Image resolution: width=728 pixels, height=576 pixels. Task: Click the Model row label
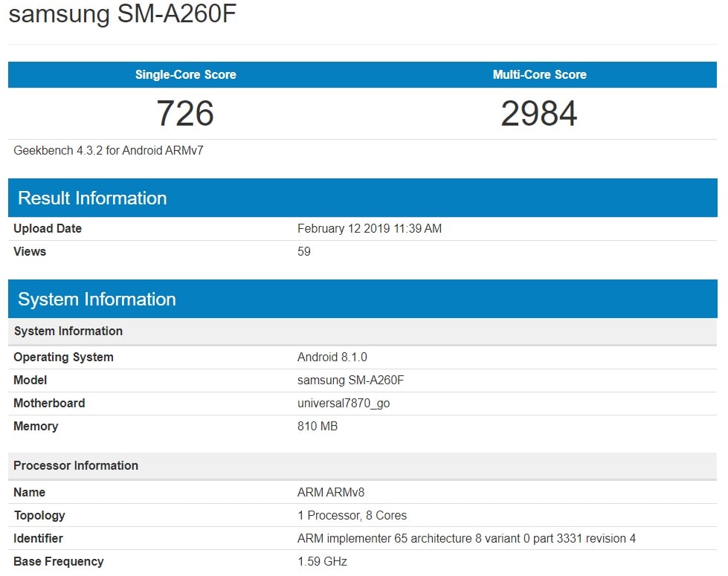(x=30, y=380)
